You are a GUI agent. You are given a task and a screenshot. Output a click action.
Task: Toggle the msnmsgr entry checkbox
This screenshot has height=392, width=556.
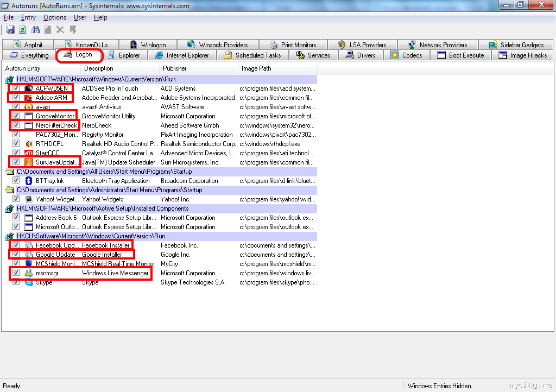[16, 273]
